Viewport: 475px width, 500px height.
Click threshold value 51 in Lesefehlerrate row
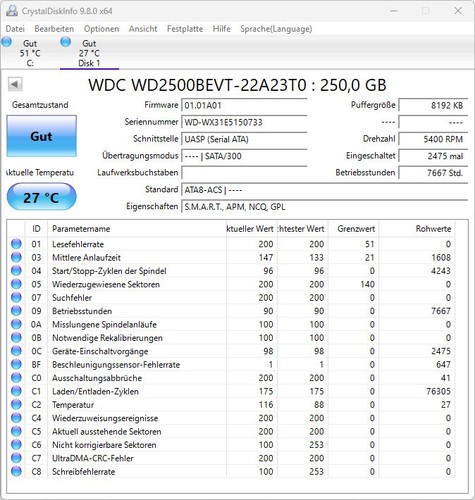point(369,244)
